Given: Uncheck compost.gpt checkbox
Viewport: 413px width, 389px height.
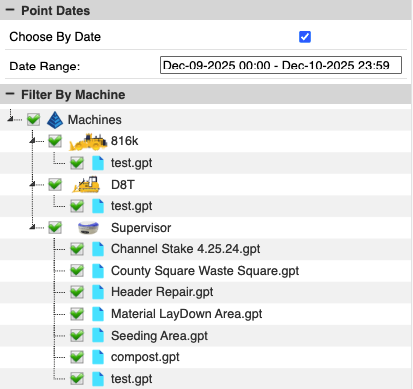Looking at the screenshot, I should pyautogui.click(x=77, y=357).
